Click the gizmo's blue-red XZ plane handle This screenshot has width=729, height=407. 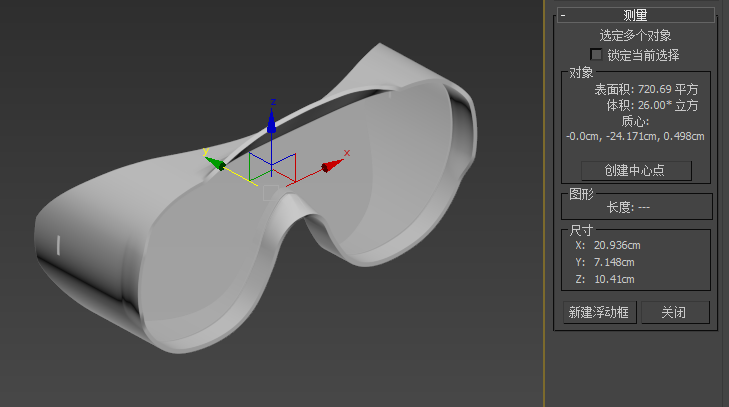coord(288,162)
